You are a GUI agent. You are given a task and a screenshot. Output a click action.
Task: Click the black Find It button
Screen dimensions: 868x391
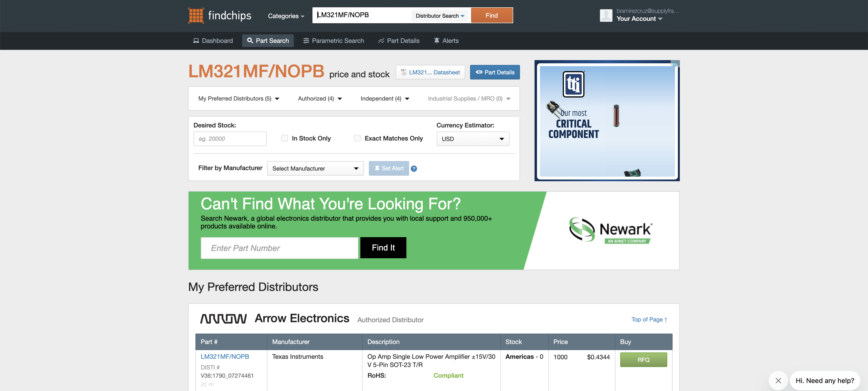(383, 248)
